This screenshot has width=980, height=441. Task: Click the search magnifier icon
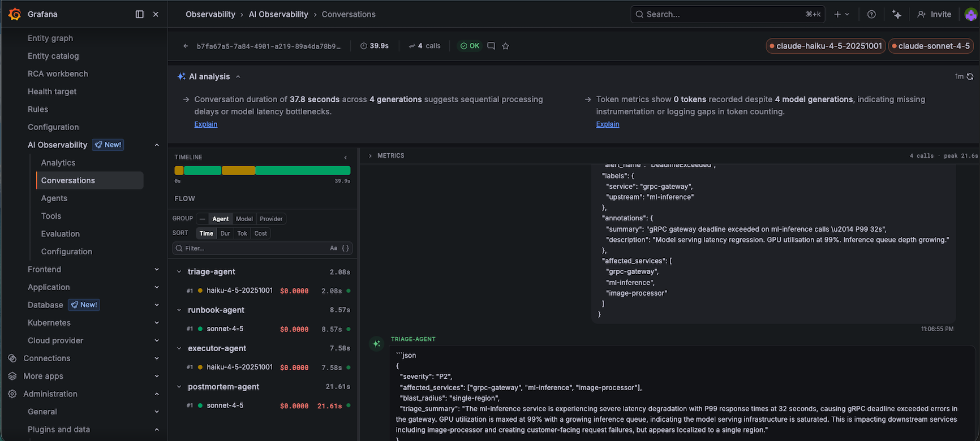click(639, 14)
